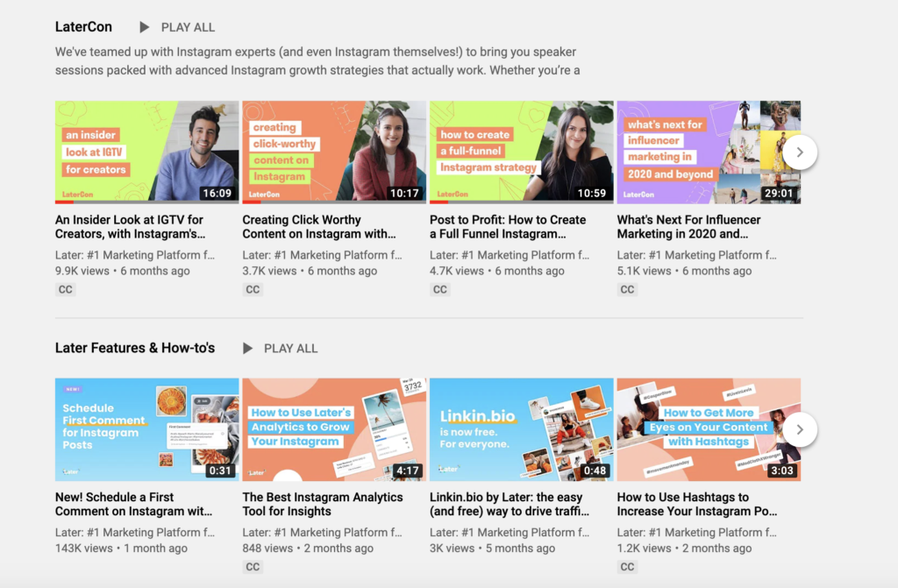
Task: Click '4.7K views • 6 months ago' text
Action: 497,271
